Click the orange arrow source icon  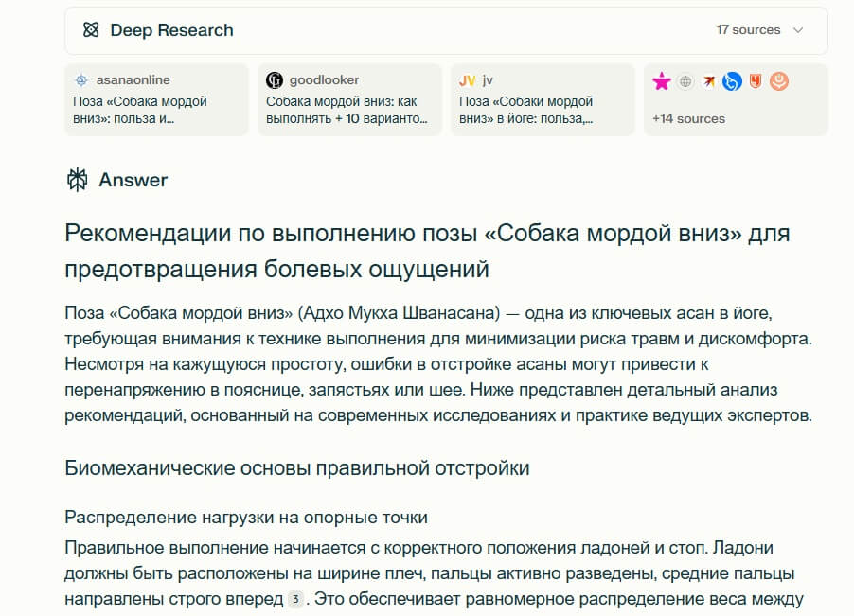pyautogui.click(x=708, y=82)
